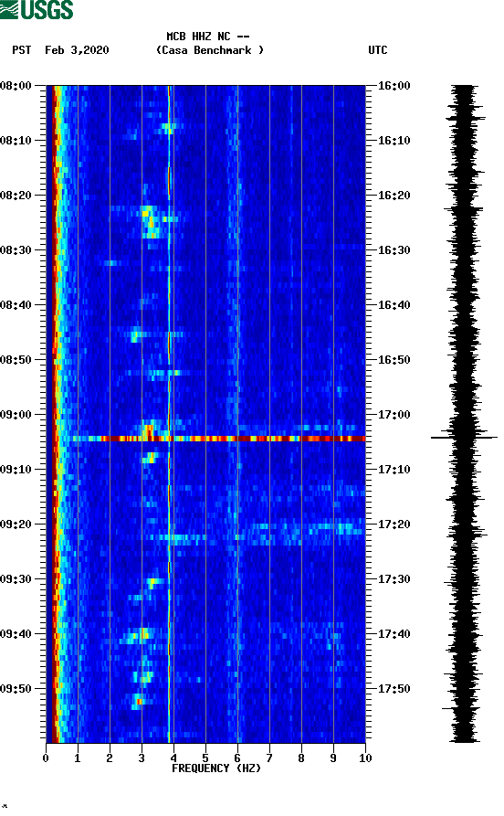Click the '09:40' PST time label

coord(16,634)
